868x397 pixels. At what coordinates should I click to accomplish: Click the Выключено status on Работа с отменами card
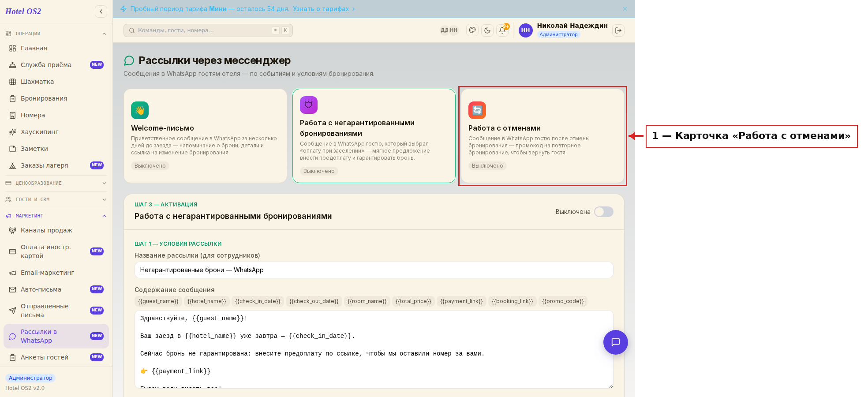[487, 166]
